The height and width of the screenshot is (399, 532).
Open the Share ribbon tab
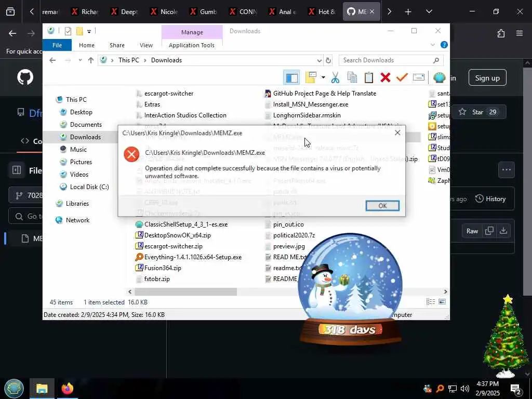click(x=117, y=45)
